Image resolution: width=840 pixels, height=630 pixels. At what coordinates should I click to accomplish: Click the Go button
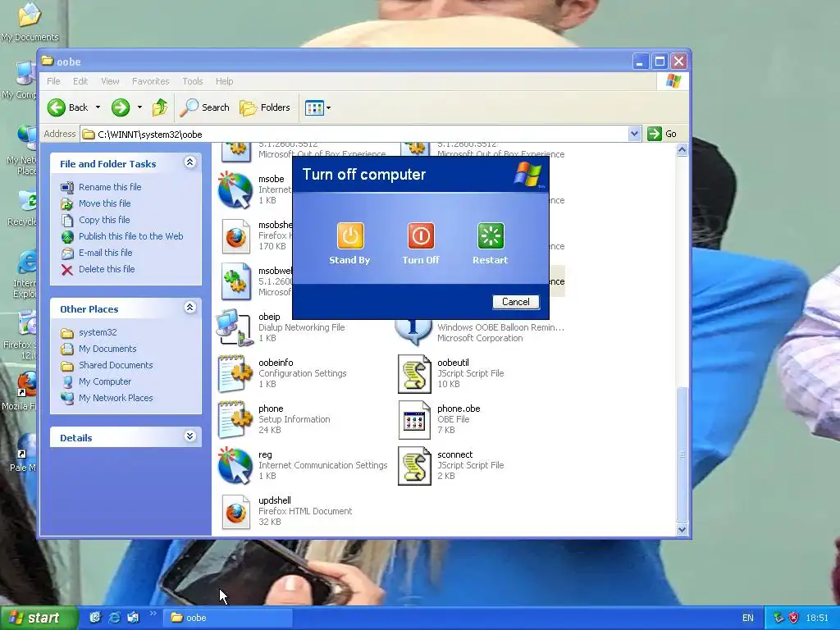[x=663, y=134]
